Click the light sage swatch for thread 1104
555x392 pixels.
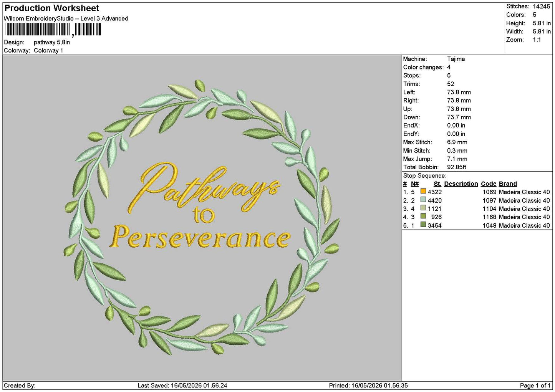point(423,208)
